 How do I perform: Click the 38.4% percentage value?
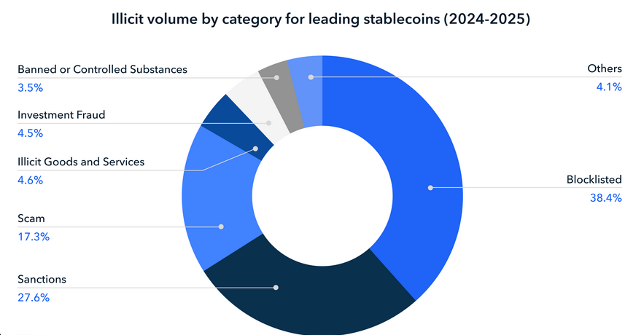(605, 197)
